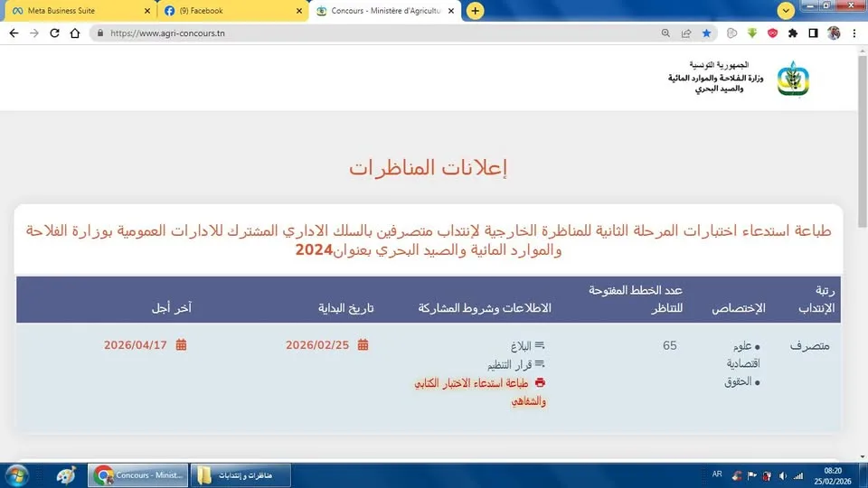Open a new tab with plus button
The image size is (868, 488).
475,11
